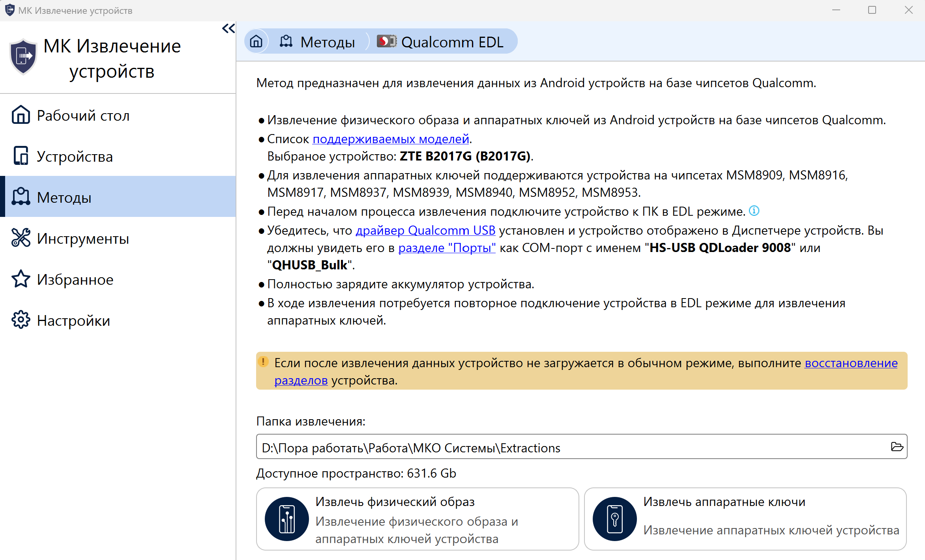Click the hardware keys phone-key icon
The image size is (925, 560).
tap(615, 519)
